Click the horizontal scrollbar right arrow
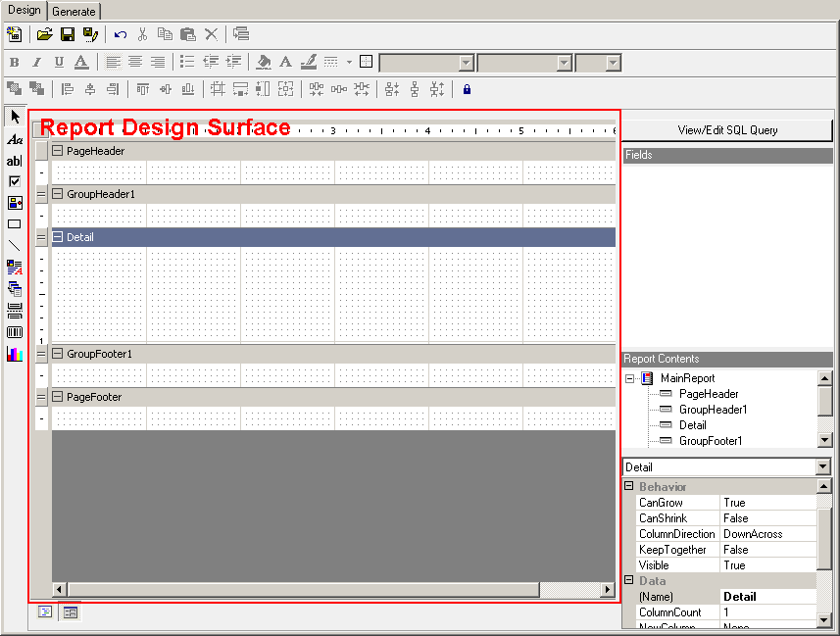The image size is (840, 636). coord(608,590)
